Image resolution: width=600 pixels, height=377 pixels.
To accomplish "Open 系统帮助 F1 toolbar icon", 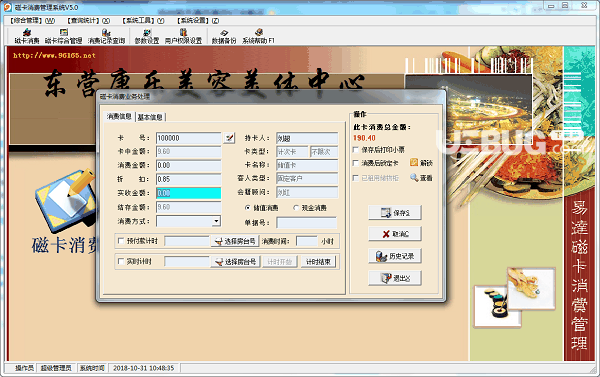I will coord(259,36).
